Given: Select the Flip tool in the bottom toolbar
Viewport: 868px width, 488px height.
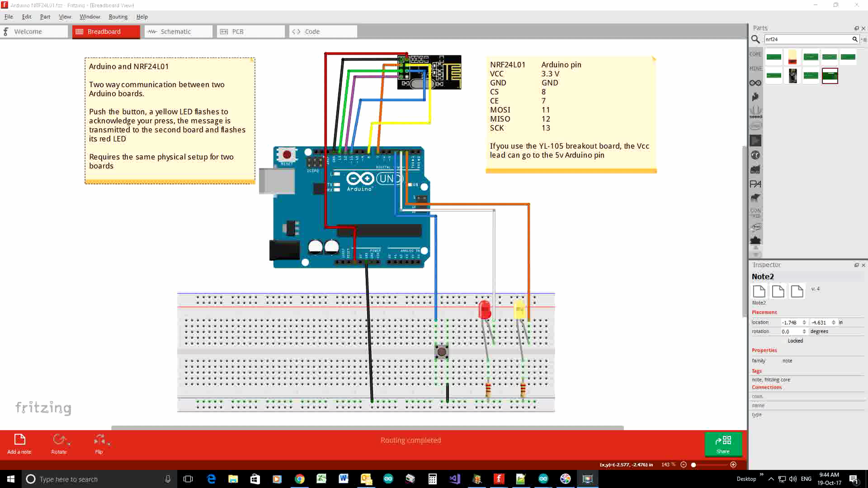Looking at the screenshot, I should point(100,444).
